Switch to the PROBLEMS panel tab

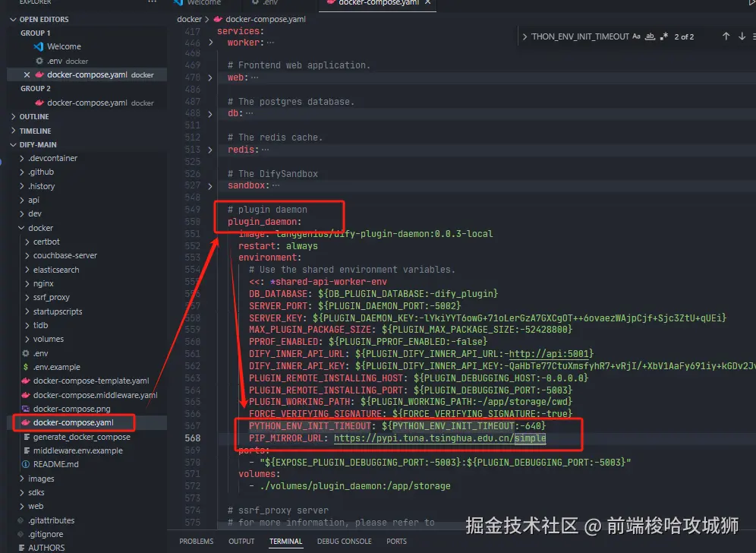(197, 542)
